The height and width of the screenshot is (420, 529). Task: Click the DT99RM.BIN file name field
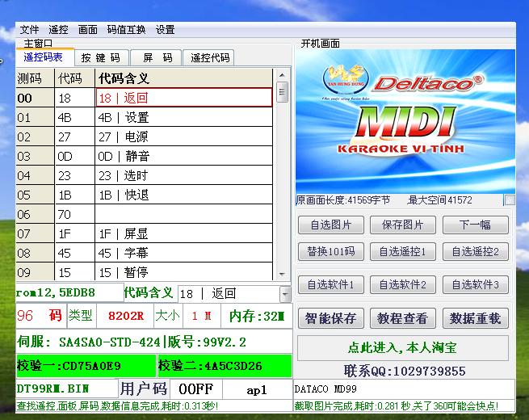pos(67,388)
